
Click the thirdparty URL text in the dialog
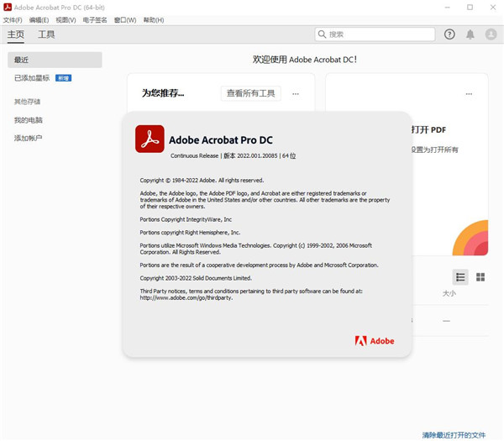click(x=186, y=298)
